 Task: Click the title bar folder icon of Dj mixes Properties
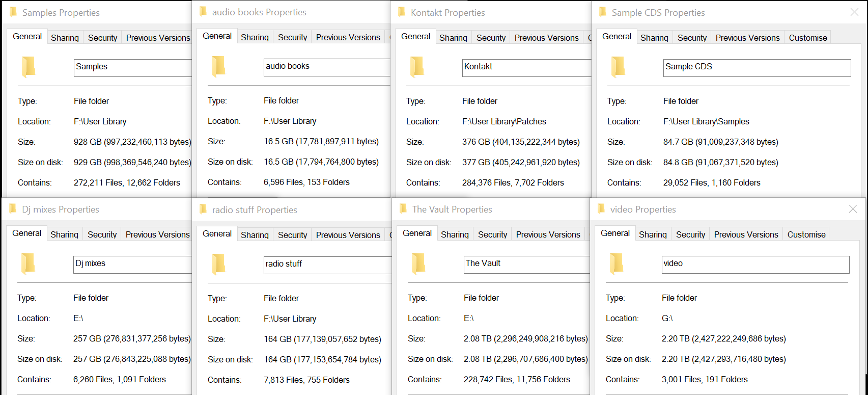pos(13,208)
